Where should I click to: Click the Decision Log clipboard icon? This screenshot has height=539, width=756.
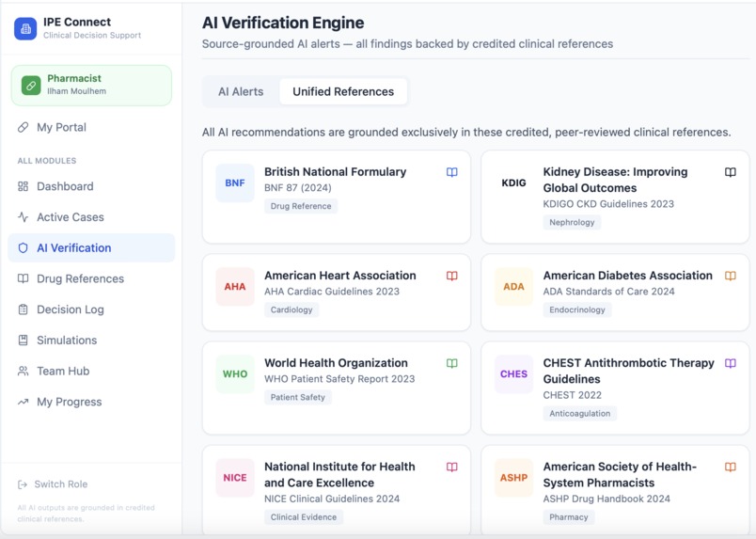[23, 309]
